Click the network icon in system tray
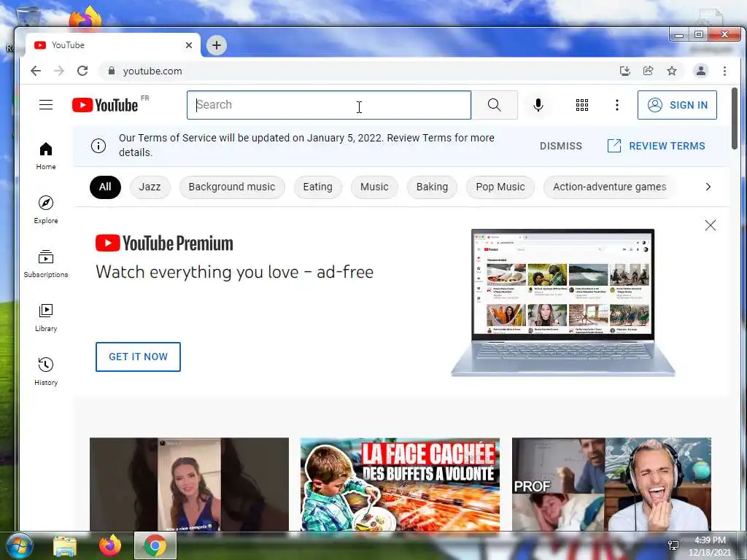Screen dimensions: 747x560 click(x=673, y=545)
